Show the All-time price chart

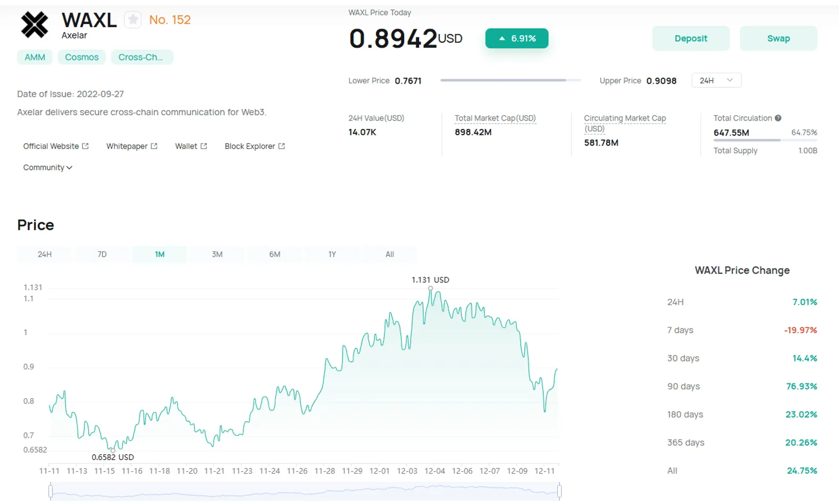[390, 254]
